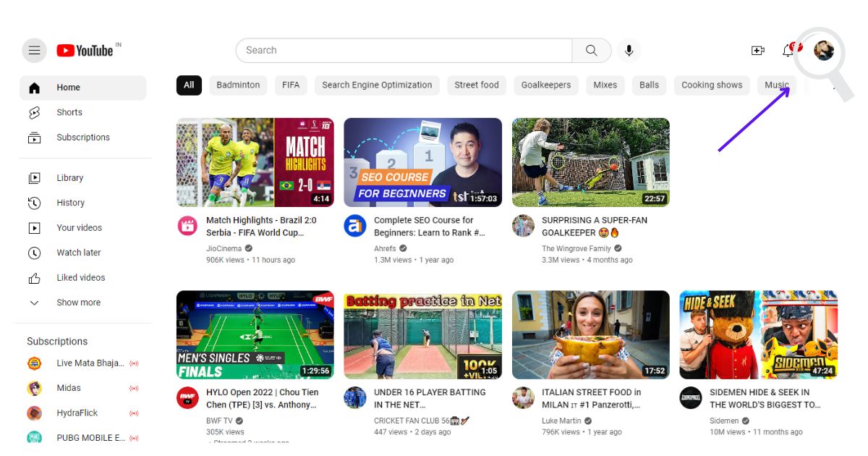The image size is (868, 456).
Task: Expand the sidebar with Show more
Action: tap(77, 302)
